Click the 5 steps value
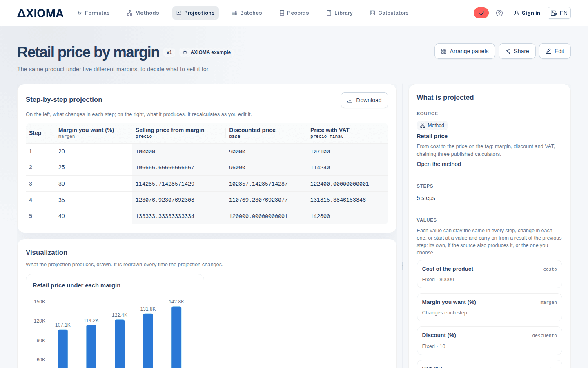588x368 pixels. point(426,198)
